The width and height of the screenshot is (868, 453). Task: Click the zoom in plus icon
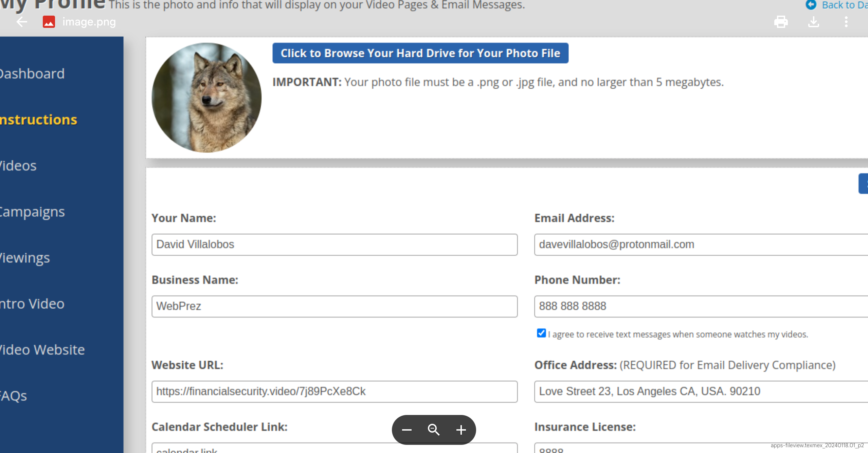(x=461, y=430)
